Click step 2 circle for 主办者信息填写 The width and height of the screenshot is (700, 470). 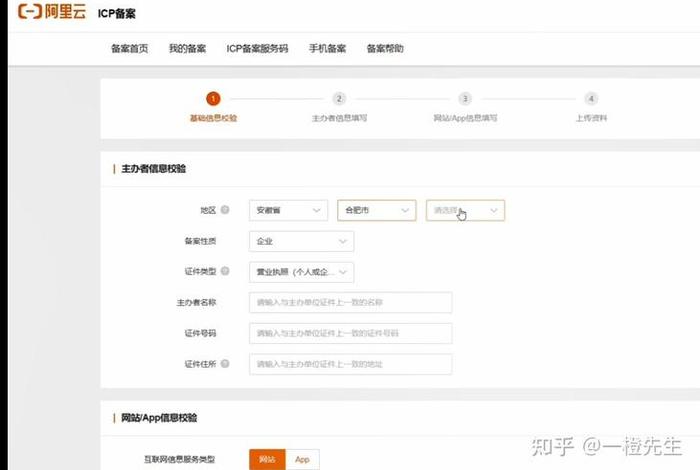[x=339, y=98]
